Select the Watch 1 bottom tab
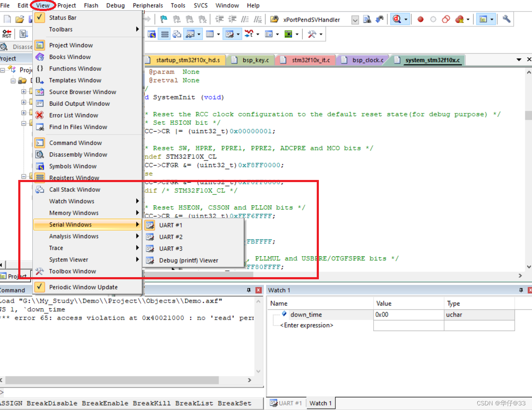This screenshot has height=410, width=532. pos(320,403)
